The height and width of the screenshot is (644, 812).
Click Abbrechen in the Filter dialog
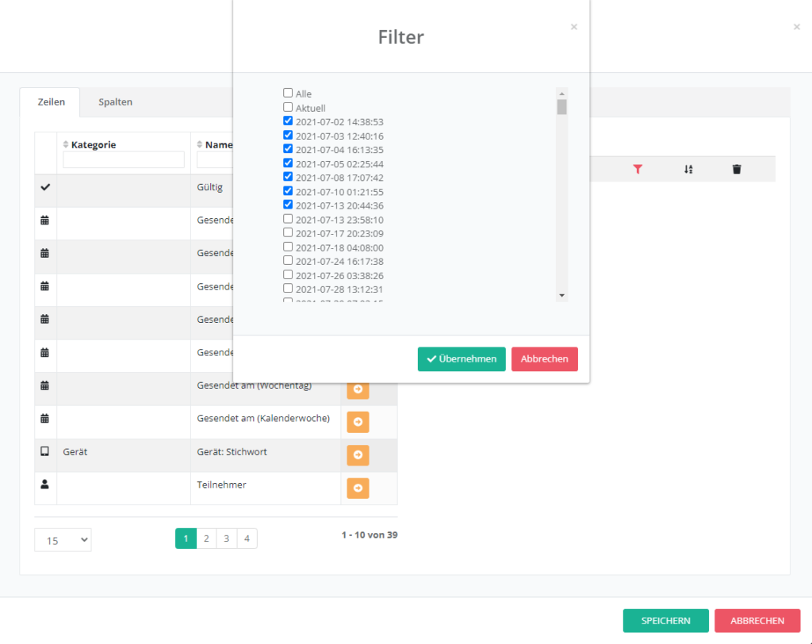(x=544, y=358)
